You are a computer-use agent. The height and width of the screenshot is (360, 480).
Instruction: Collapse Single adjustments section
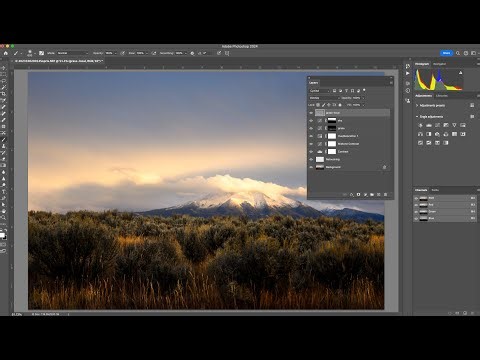[417, 117]
